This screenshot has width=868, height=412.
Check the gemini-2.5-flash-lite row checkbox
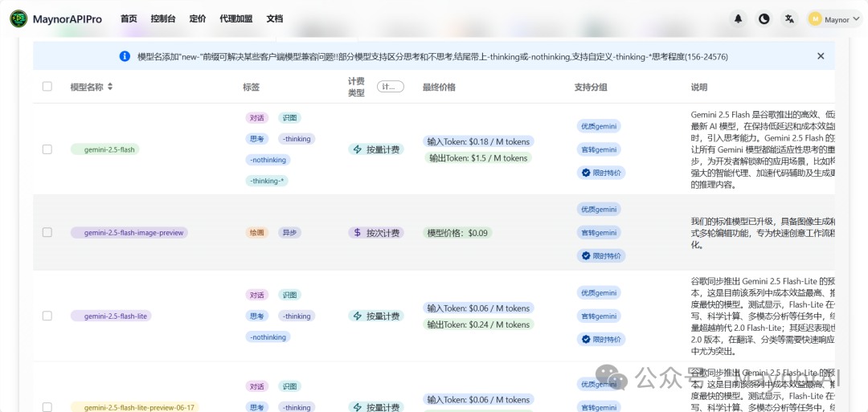tap(47, 316)
